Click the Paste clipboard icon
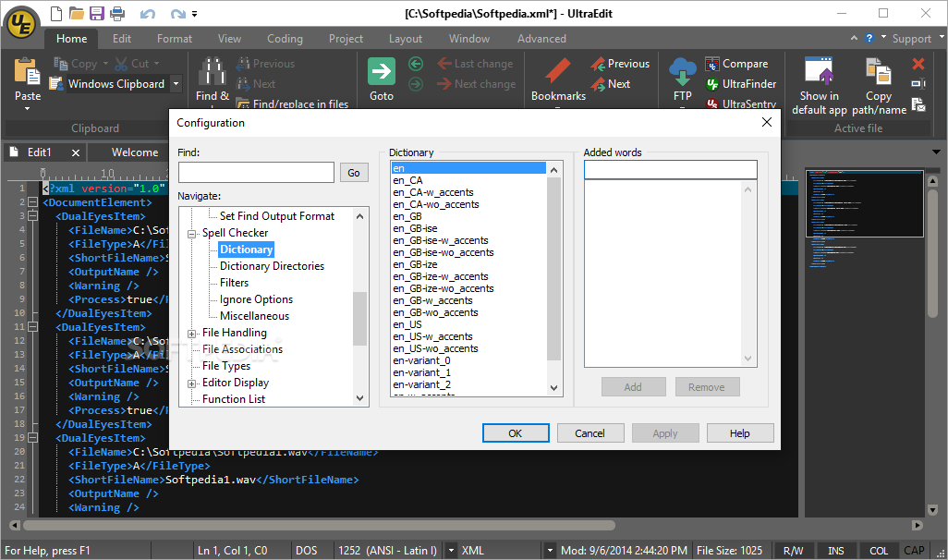Viewport: 948px width, 560px height. tap(27, 72)
